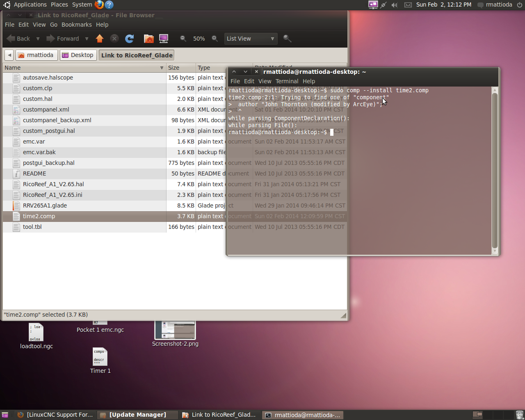Open the Forward history dropdown arrow
The image size is (525, 420).
pyautogui.click(x=87, y=39)
